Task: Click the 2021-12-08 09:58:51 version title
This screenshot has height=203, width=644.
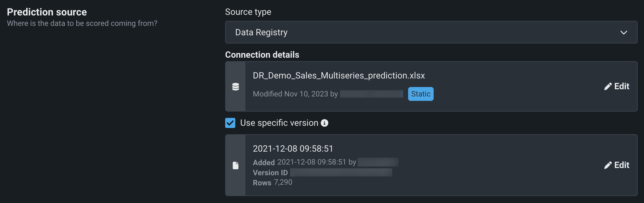Action: coord(293,149)
